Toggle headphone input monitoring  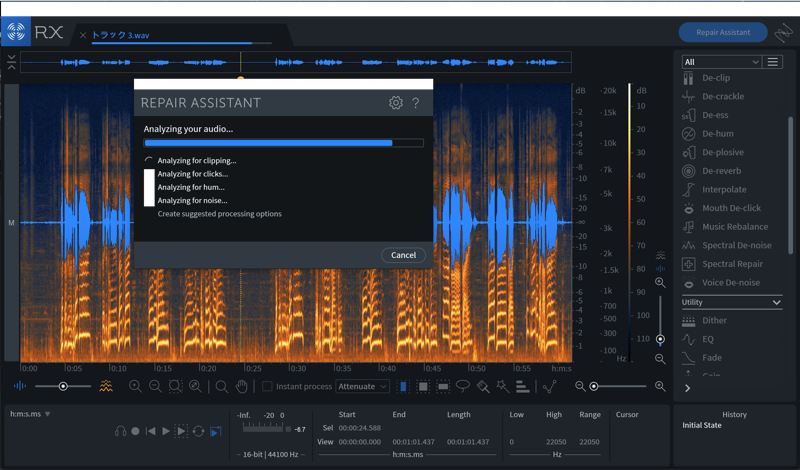click(x=120, y=432)
